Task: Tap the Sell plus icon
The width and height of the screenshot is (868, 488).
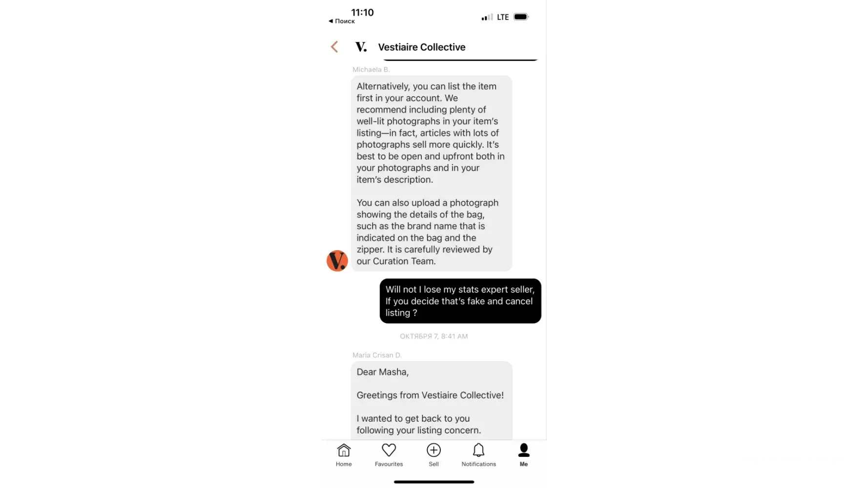Action: [434, 450]
